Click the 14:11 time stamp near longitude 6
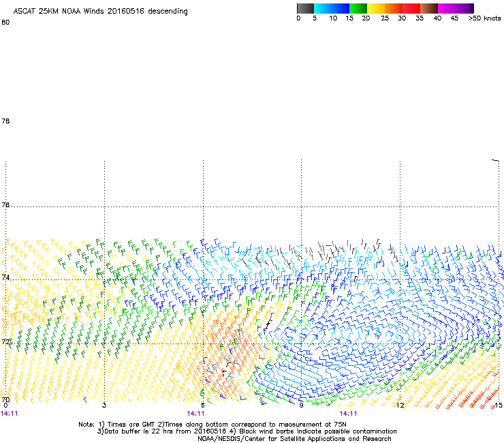The height and width of the screenshot is (443, 504). click(x=195, y=414)
